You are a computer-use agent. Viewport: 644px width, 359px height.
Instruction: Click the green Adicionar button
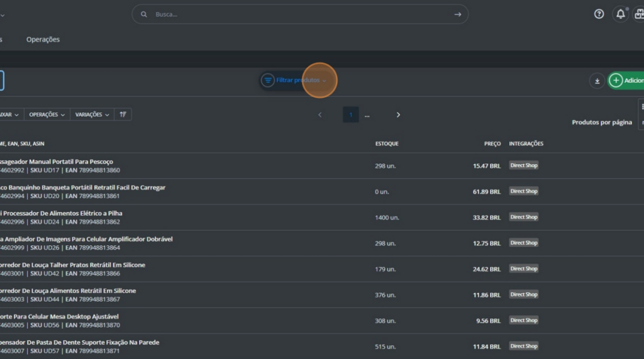[627, 80]
